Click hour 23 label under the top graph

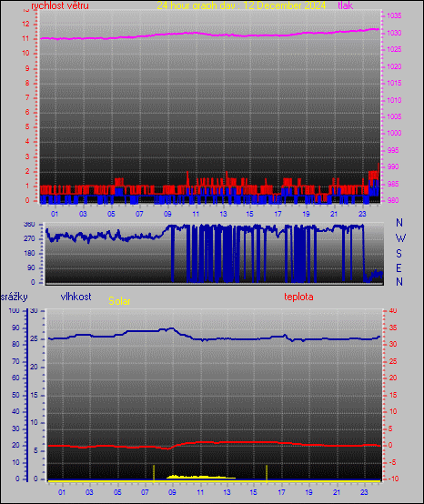[x=362, y=214]
